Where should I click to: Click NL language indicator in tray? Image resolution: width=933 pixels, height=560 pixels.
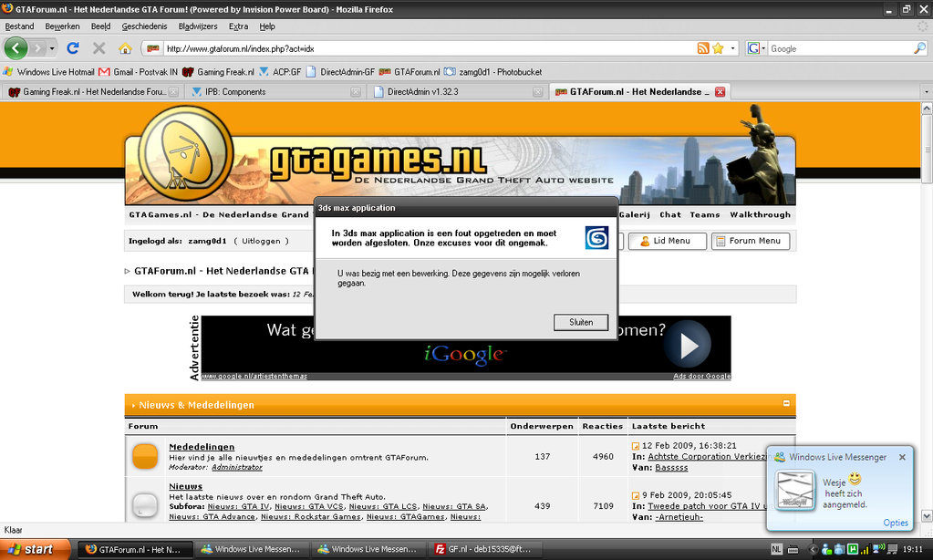776,549
